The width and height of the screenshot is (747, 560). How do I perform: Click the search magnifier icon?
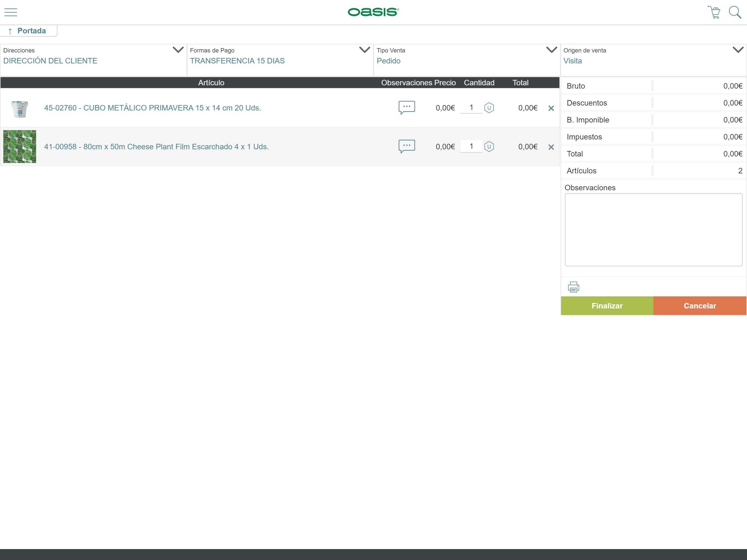[735, 12]
